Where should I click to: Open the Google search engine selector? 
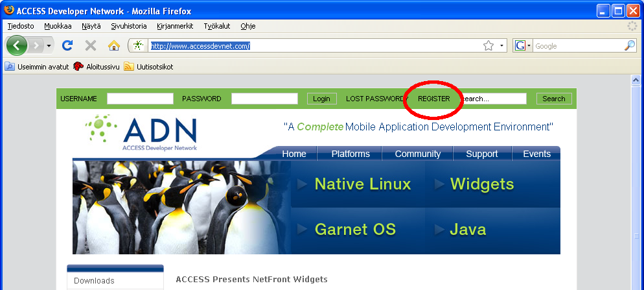click(x=523, y=45)
